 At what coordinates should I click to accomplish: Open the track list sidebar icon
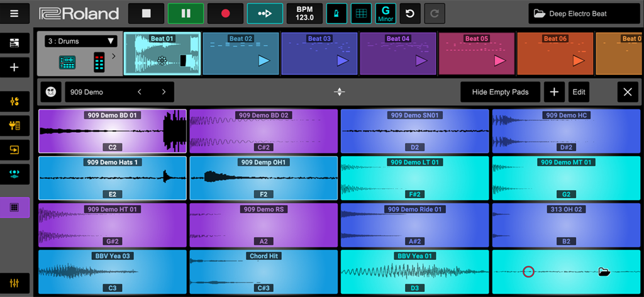tap(14, 43)
